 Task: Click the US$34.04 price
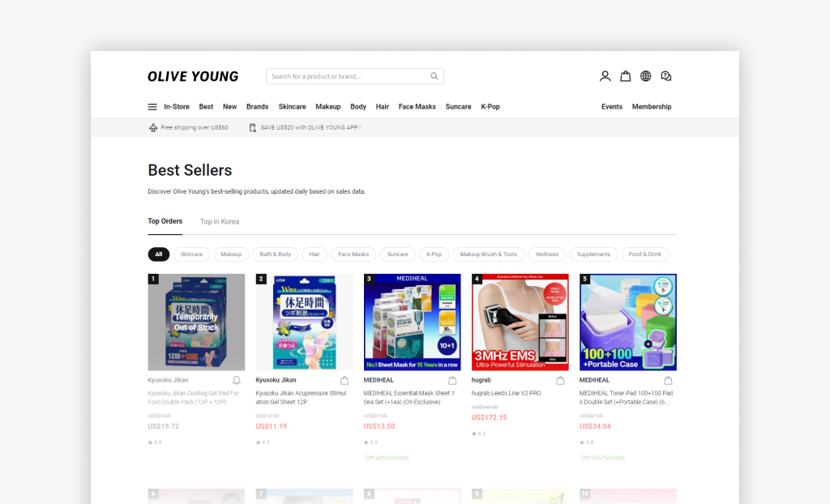(595, 426)
